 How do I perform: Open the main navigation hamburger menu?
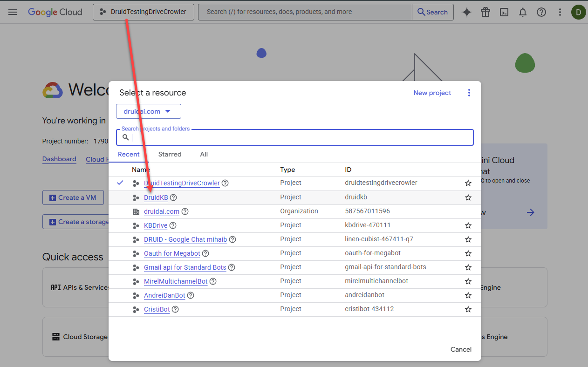tap(13, 12)
